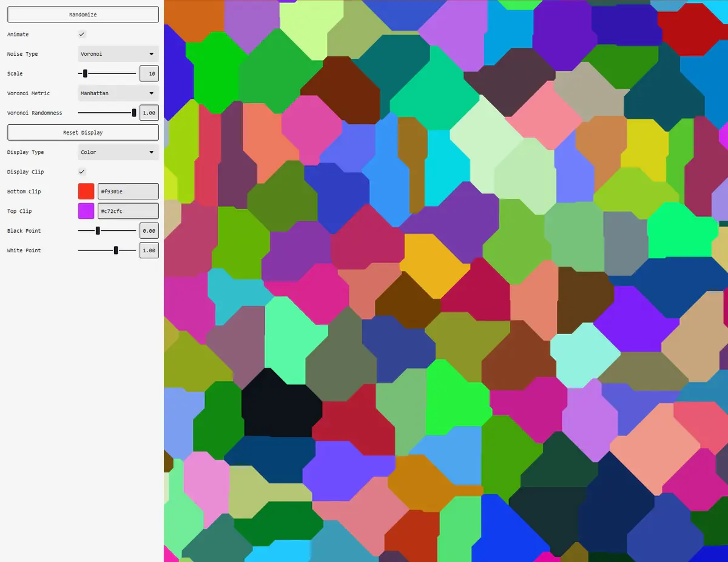Click the Scale slider track
Viewport: 728px width, 562px height.
(x=107, y=73)
